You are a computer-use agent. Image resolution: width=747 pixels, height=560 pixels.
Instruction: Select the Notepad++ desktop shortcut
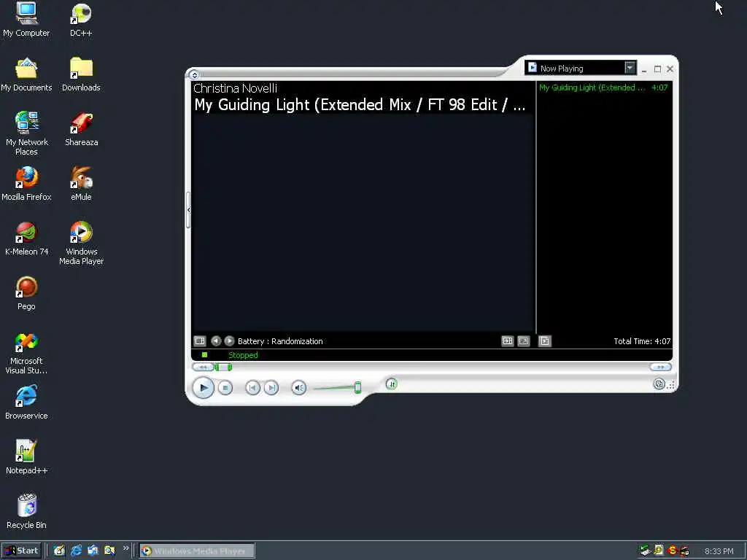(26, 457)
